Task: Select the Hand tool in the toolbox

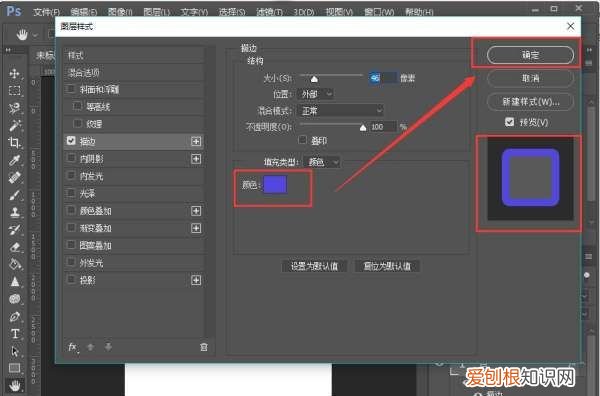Action: pyautogui.click(x=15, y=385)
